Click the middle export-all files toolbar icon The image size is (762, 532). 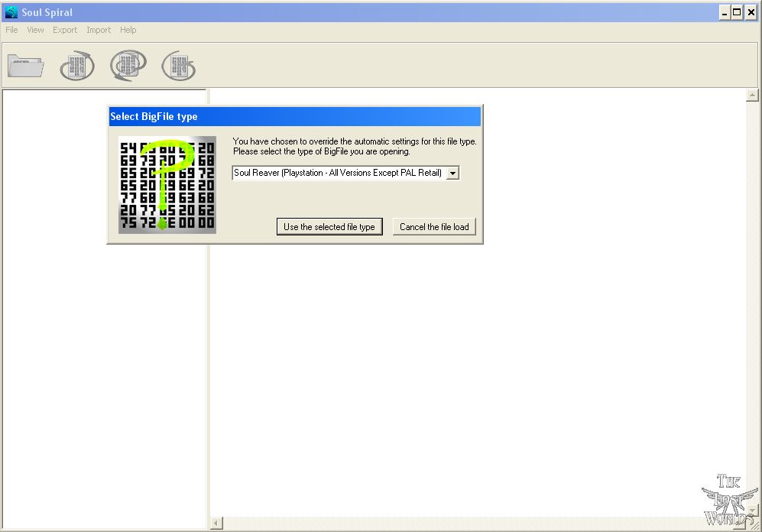(128, 66)
